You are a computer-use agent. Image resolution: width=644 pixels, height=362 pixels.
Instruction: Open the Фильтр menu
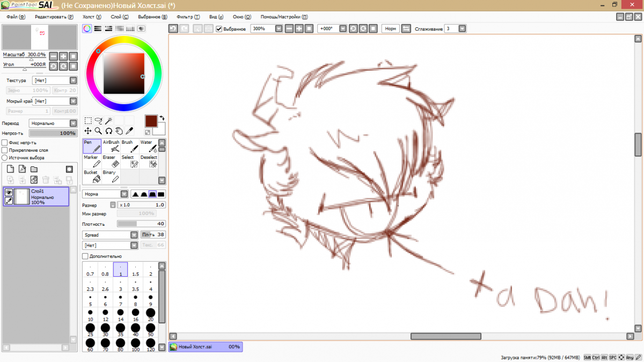coord(188,17)
